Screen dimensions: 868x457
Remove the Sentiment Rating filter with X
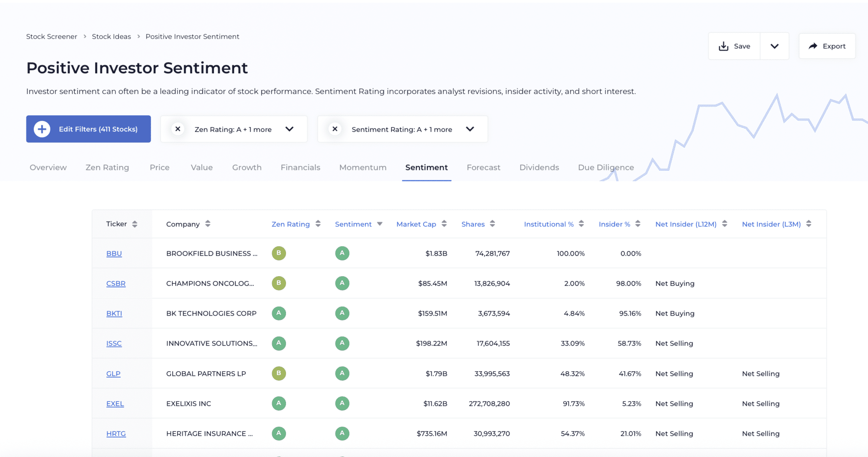point(335,129)
